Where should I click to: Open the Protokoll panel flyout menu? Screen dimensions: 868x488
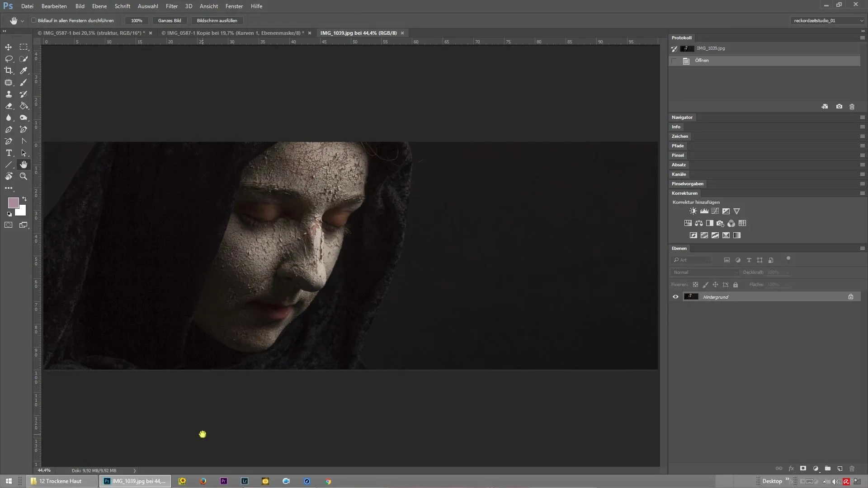[x=862, y=38]
